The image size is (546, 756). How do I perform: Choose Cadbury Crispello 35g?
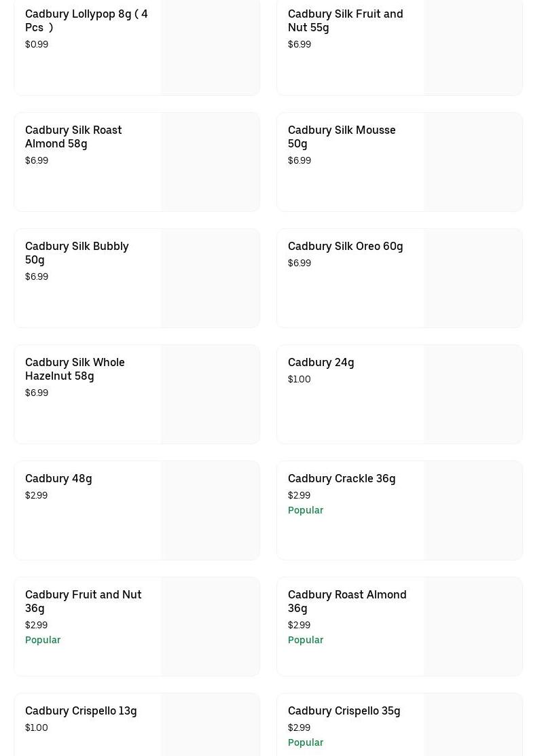[x=344, y=710]
